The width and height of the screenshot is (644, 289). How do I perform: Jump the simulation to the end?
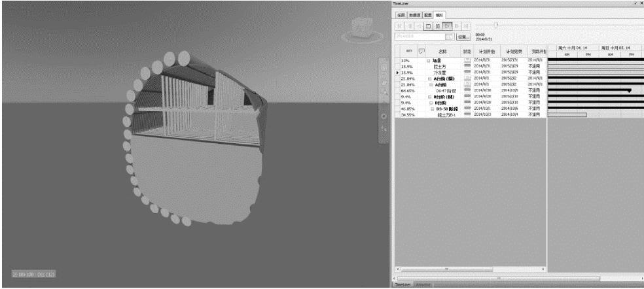466,26
